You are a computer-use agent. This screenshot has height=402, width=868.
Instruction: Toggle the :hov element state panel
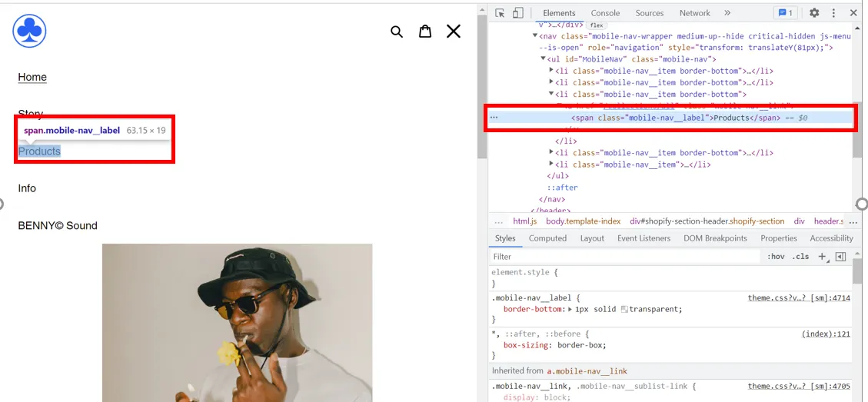point(776,257)
